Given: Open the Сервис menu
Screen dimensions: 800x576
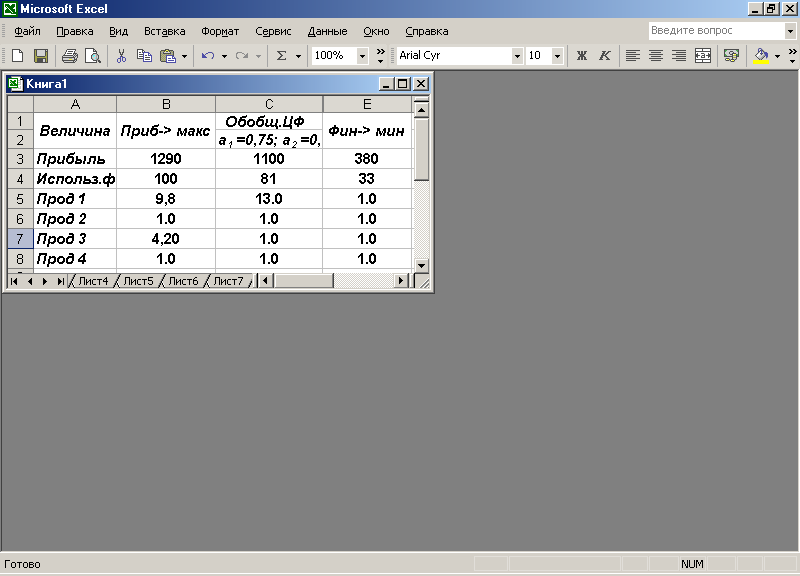Looking at the screenshot, I should click(x=273, y=32).
